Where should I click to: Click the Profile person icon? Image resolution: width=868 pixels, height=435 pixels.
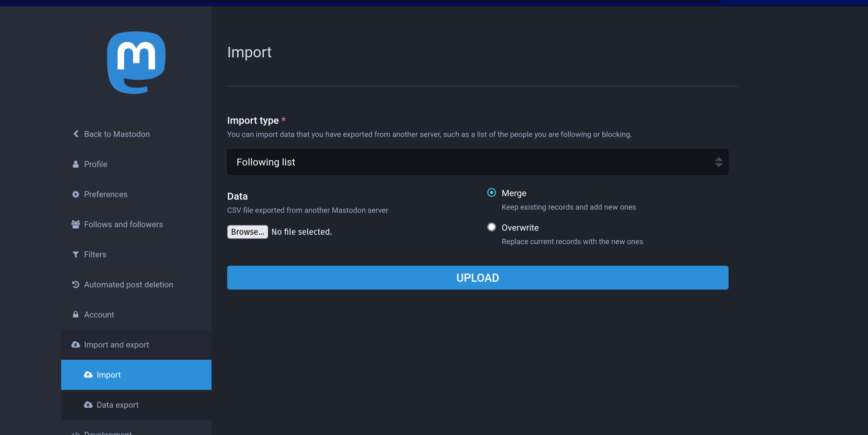pos(76,164)
